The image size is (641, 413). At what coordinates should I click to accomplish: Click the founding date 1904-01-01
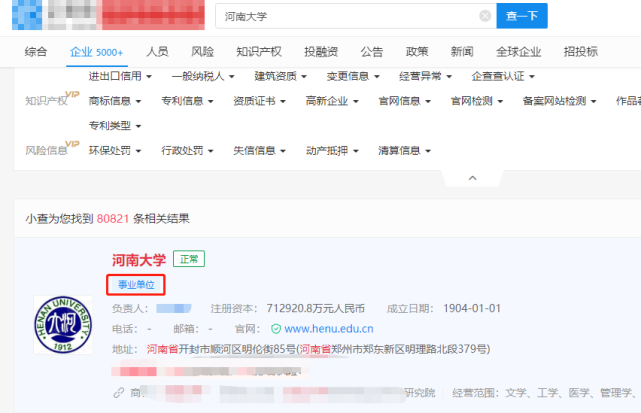(472, 308)
